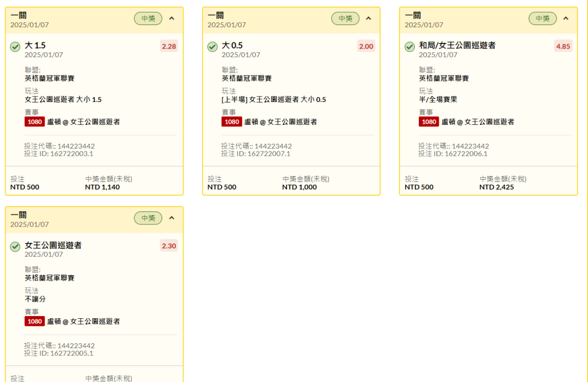Click red 1080 match tag in 大 0.5 card
Image resolution: width=588 pixels, height=382 pixels.
pyautogui.click(x=232, y=122)
